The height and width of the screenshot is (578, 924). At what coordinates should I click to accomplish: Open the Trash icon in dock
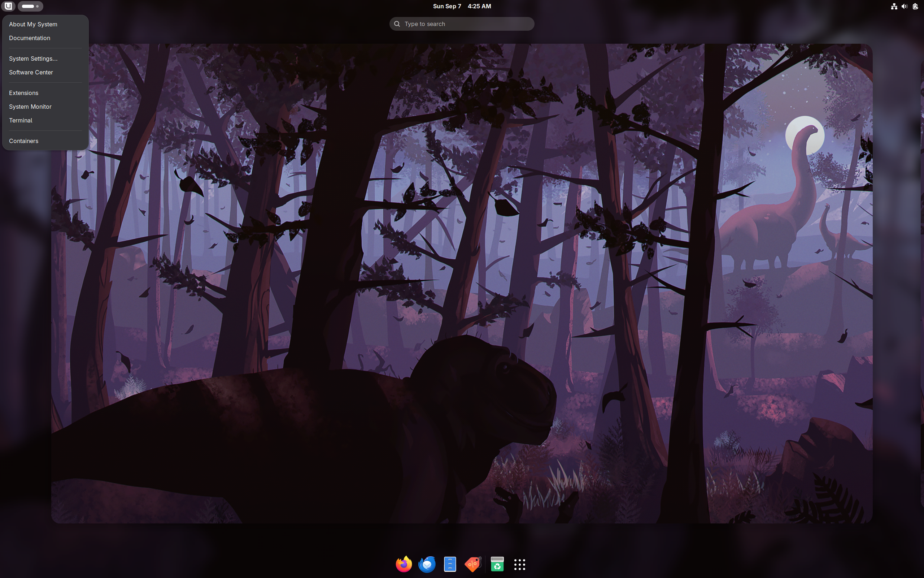click(x=497, y=564)
